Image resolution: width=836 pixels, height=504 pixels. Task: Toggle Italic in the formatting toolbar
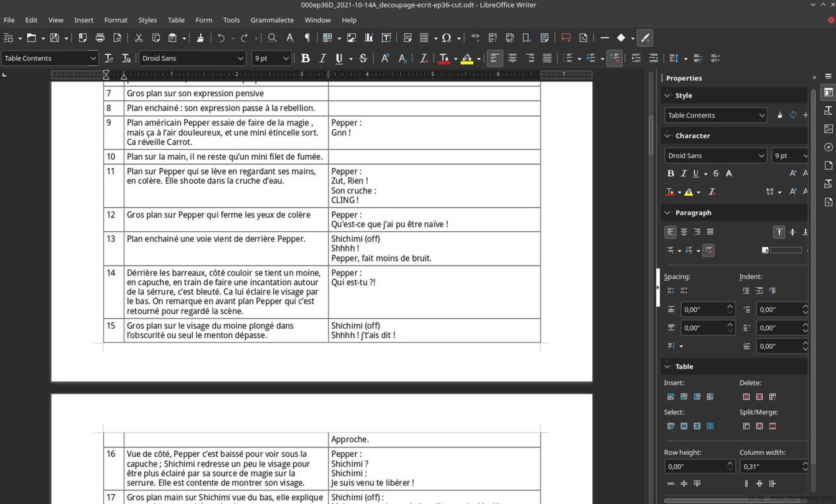pos(322,58)
